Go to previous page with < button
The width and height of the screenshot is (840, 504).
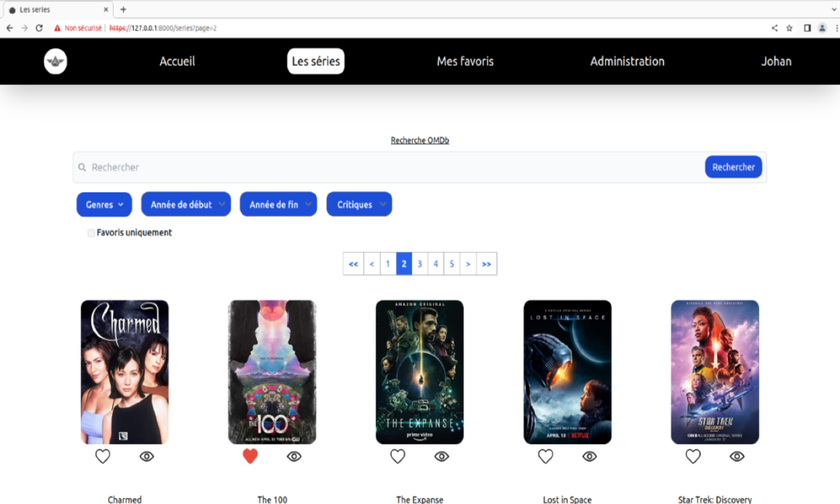[372, 264]
